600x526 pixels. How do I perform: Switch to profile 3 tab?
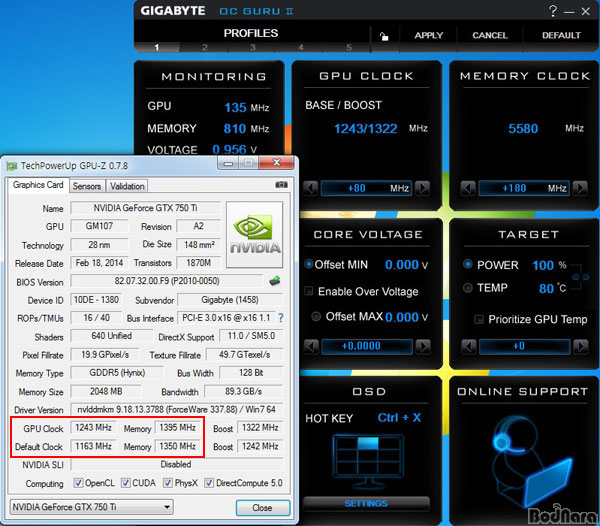click(253, 47)
